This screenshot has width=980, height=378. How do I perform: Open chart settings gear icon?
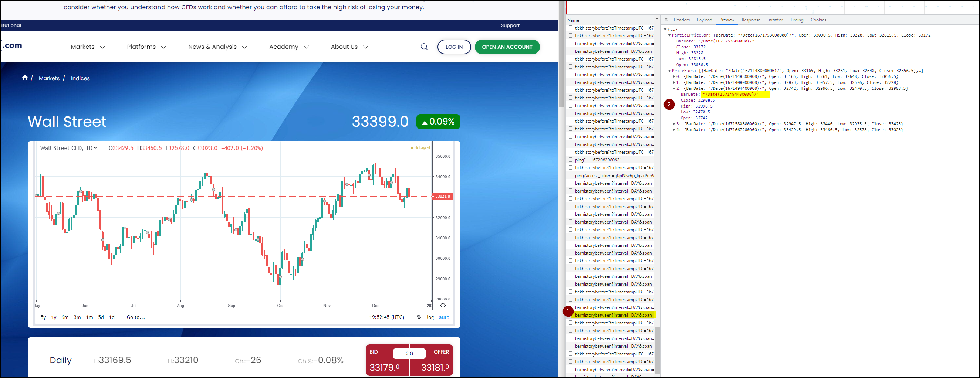tap(442, 305)
